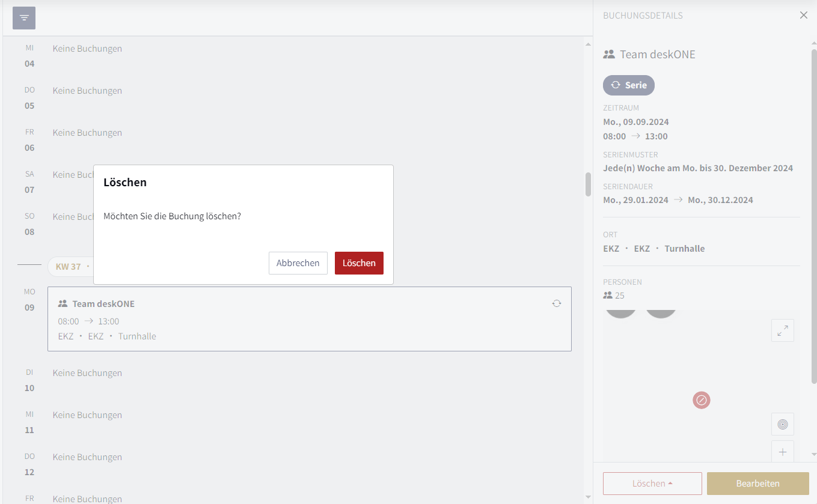The height and width of the screenshot is (504, 817).
Task: Click the Serie badge
Action: coord(629,85)
